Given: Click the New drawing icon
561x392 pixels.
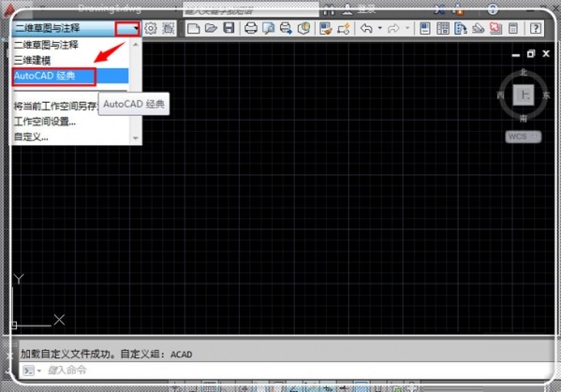Looking at the screenshot, I should tap(193, 28).
